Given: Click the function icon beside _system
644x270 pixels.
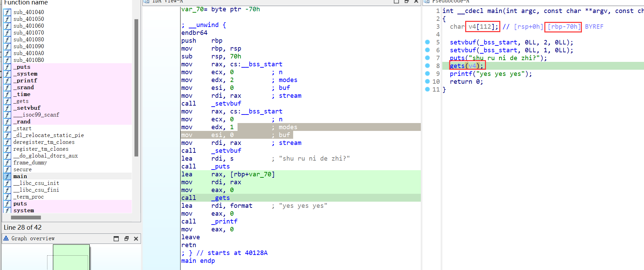Looking at the screenshot, I should [x=8, y=74].
